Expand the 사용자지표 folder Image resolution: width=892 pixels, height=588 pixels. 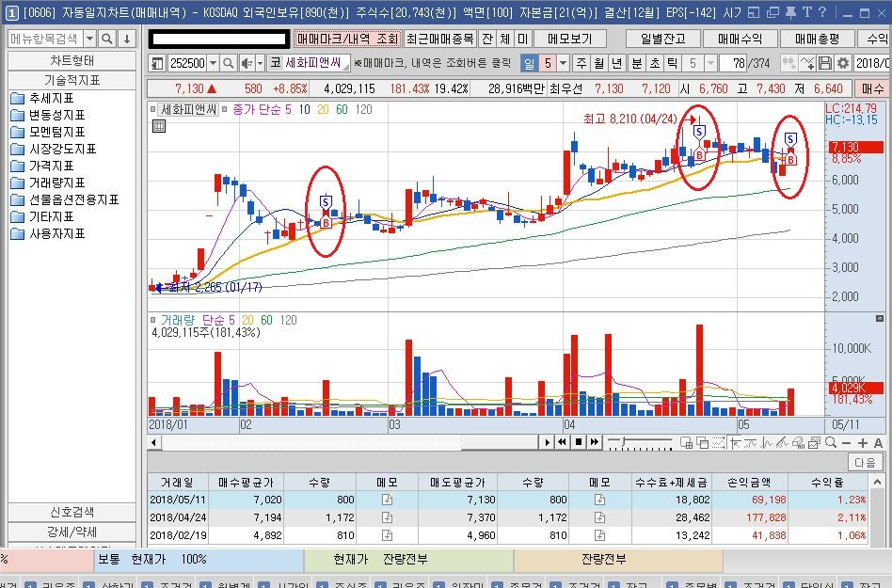click(x=48, y=233)
